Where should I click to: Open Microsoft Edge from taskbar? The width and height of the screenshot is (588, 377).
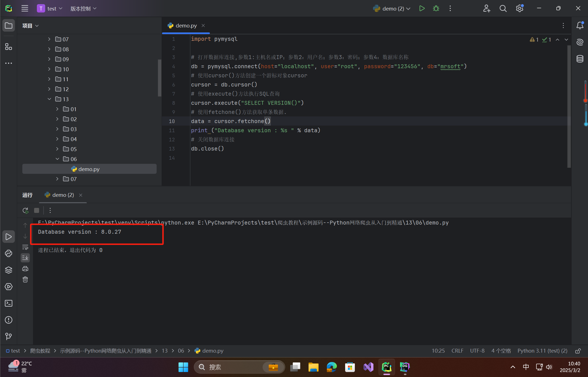pos(332,367)
